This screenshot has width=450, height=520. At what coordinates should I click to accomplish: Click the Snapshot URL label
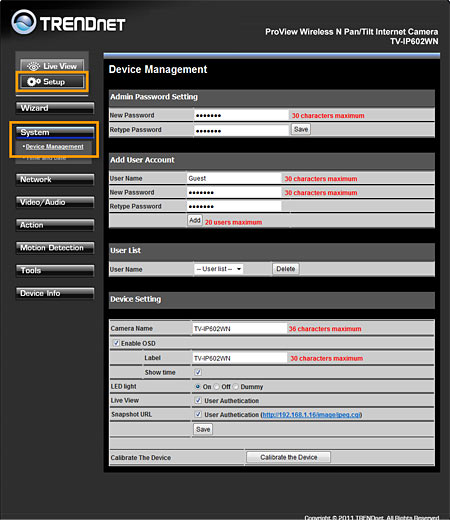click(x=131, y=414)
